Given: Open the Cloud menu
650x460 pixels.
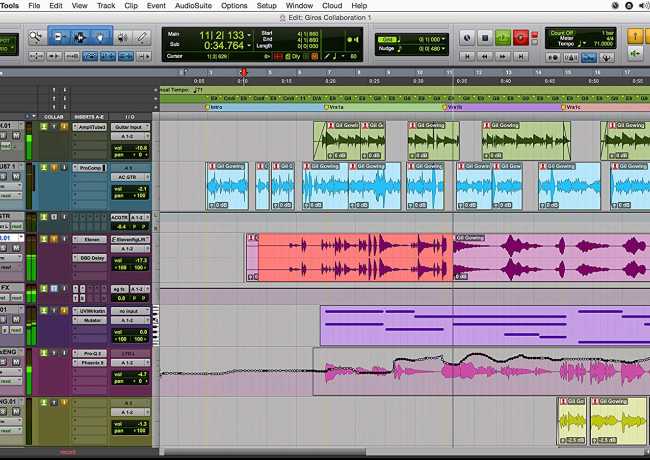Looking at the screenshot, I should (x=332, y=5).
